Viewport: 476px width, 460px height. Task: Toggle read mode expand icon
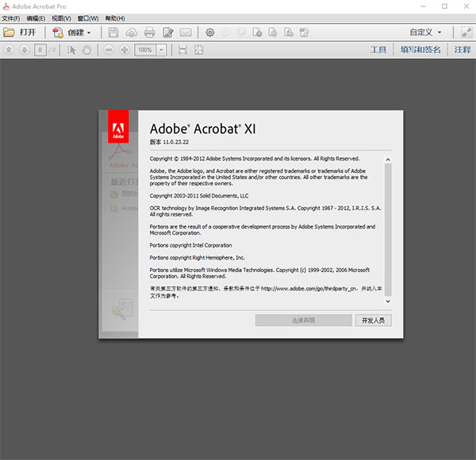(x=466, y=33)
